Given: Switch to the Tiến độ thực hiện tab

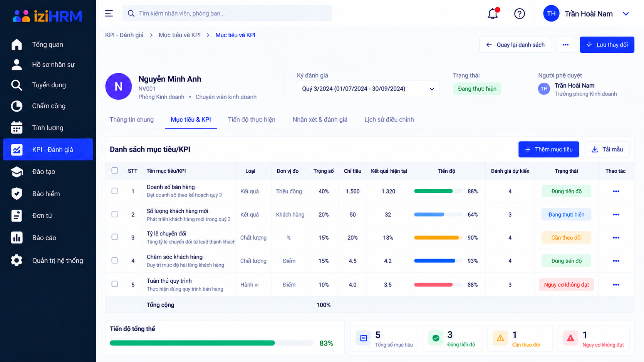Looking at the screenshot, I should (252, 120).
